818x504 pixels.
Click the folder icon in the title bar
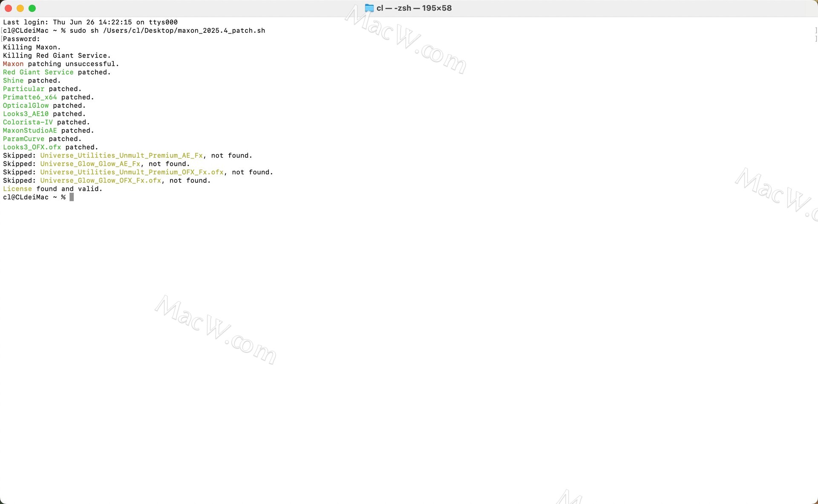[369, 8]
